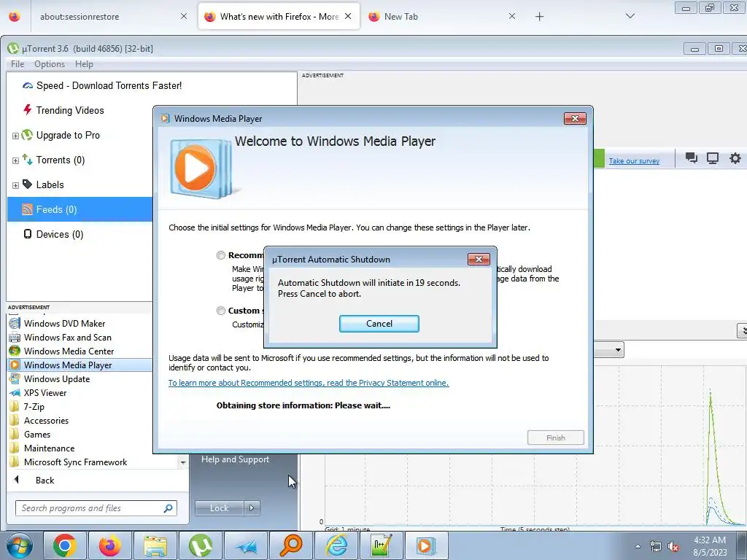Show hidden system tray icons arrow
Viewport: 747px width, 560px height.
point(638,547)
